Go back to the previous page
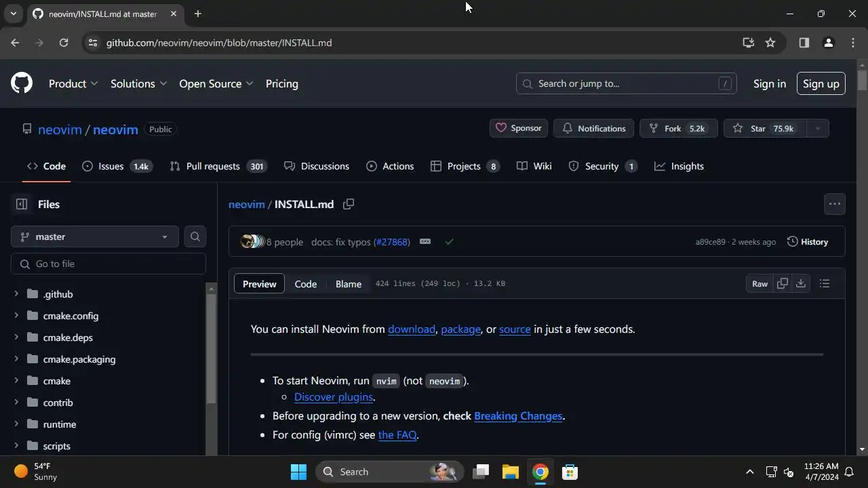This screenshot has width=868, height=488. click(x=15, y=43)
